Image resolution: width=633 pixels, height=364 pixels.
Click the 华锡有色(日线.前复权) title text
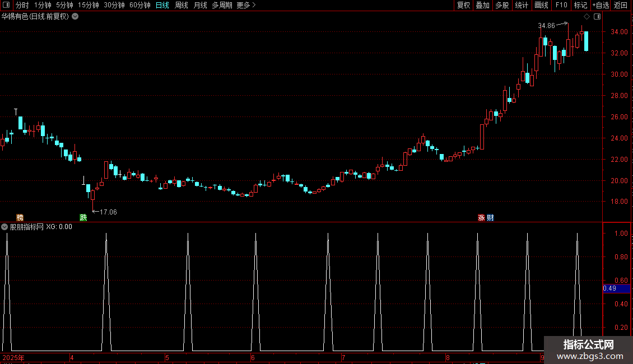(x=35, y=17)
